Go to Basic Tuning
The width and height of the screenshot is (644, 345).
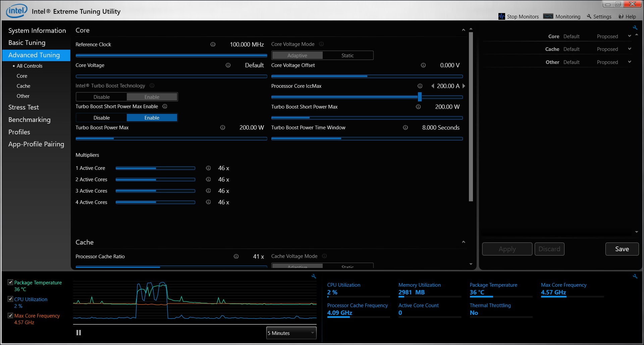point(27,43)
